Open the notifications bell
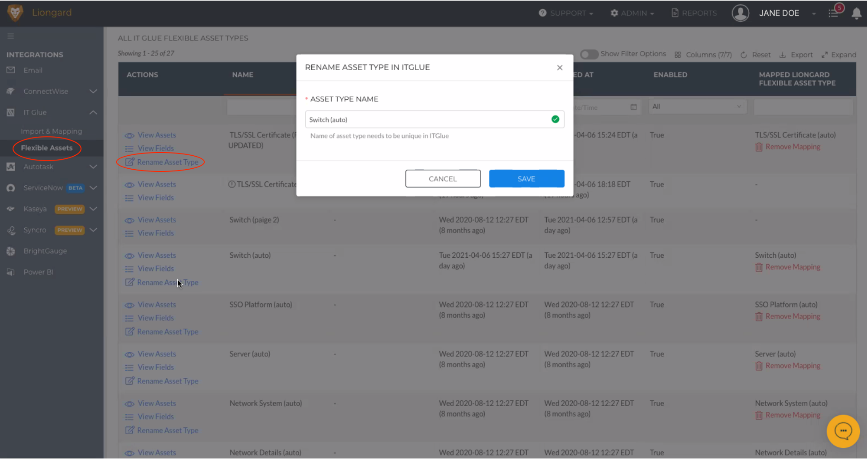This screenshot has width=868, height=459. [856, 13]
